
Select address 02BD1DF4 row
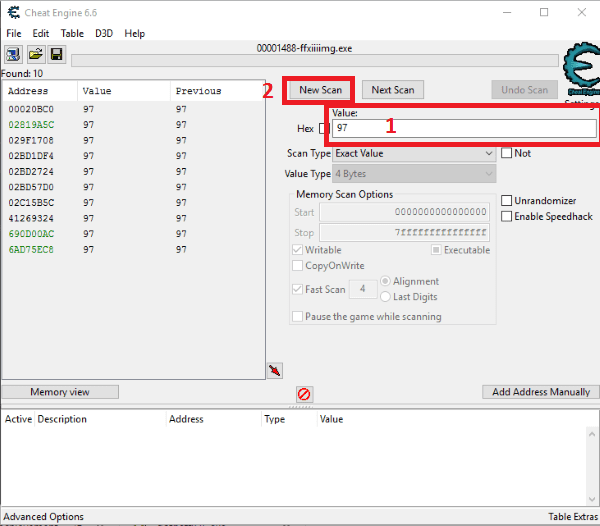(133, 156)
